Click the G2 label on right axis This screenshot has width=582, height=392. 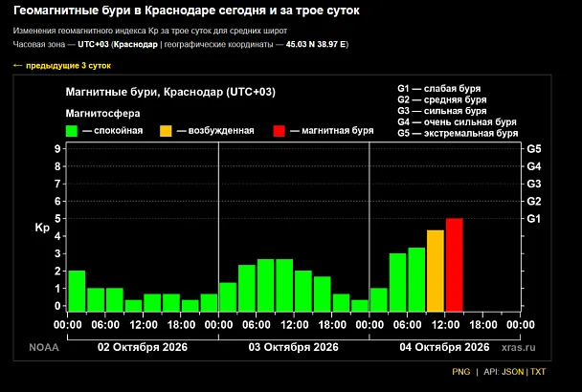point(534,202)
